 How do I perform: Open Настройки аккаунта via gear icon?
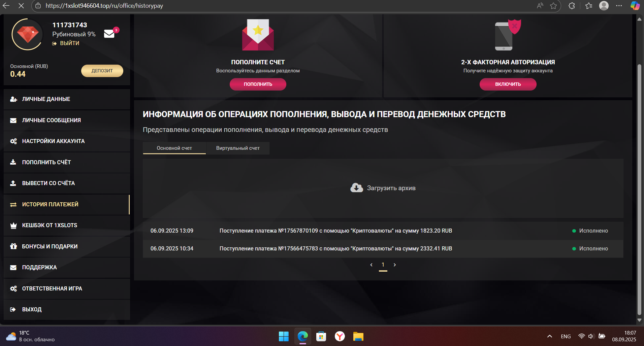pyautogui.click(x=13, y=141)
